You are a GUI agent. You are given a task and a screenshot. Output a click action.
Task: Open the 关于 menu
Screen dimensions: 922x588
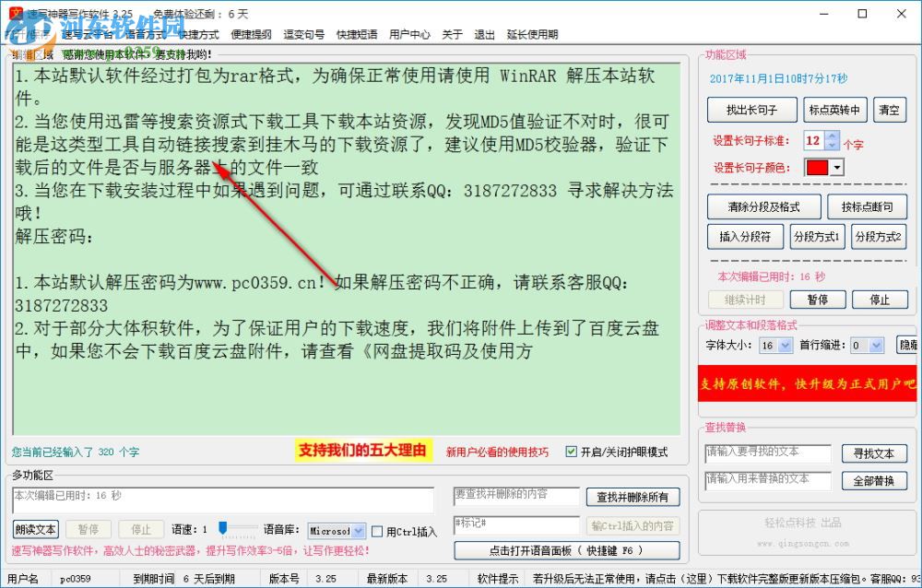[x=452, y=35]
